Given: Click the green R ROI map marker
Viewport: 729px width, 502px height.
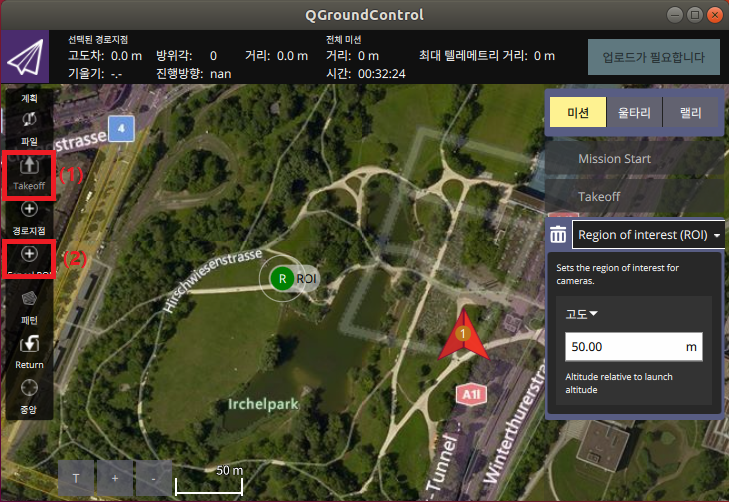Looking at the screenshot, I should (x=282, y=279).
